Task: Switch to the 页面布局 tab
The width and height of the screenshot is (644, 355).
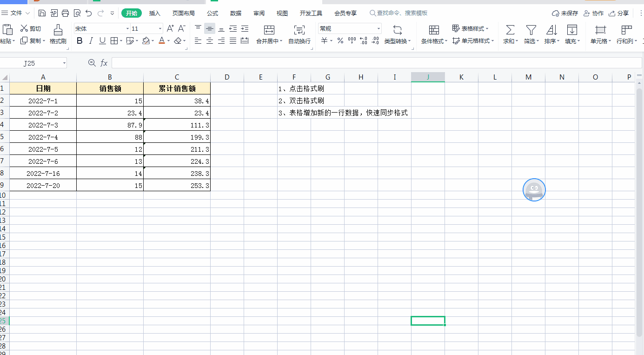Action: (184, 13)
